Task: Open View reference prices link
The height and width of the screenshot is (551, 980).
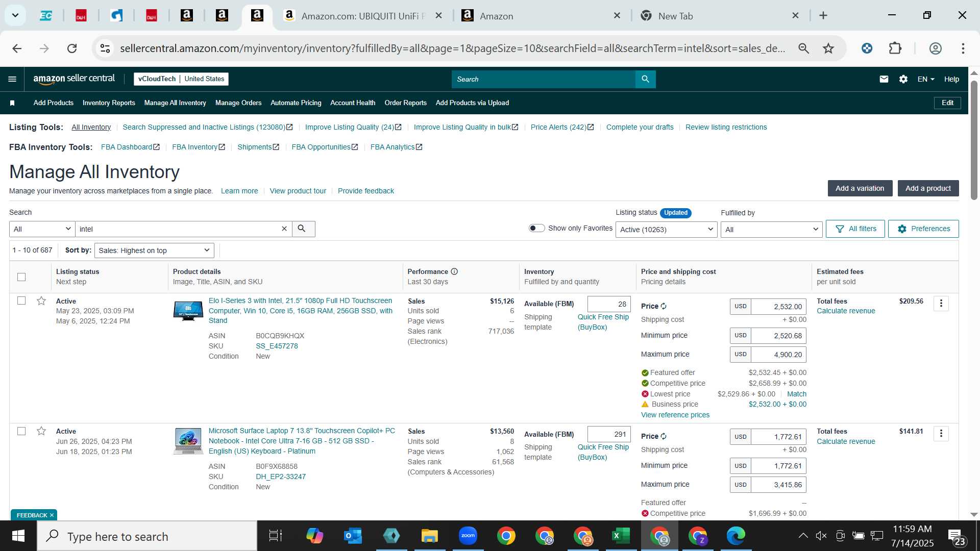Action: (675, 415)
